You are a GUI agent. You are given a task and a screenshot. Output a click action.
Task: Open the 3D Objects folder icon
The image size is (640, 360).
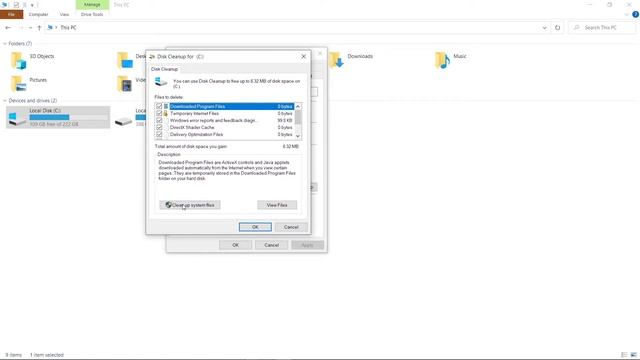coord(18,60)
